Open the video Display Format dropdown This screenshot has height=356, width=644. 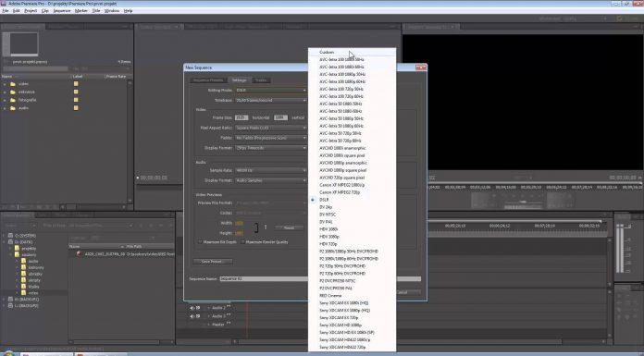(271, 148)
